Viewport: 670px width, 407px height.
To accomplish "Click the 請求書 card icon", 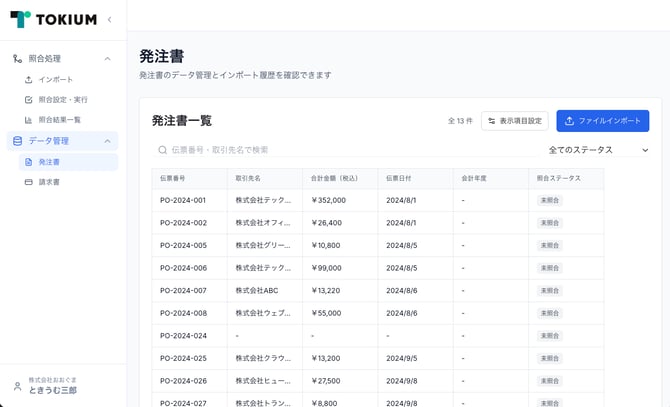I will pos(29,182).
